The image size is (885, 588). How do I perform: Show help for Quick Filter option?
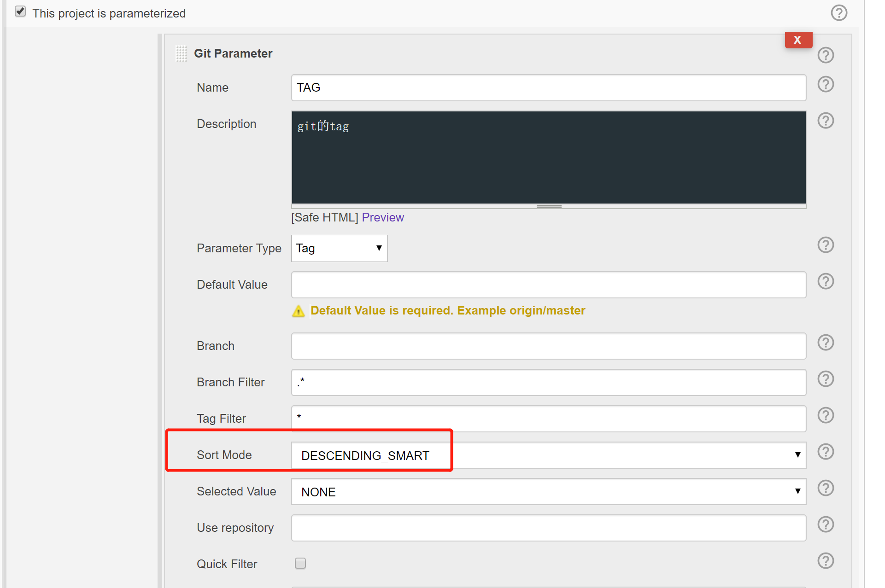[x=825, y=561]
